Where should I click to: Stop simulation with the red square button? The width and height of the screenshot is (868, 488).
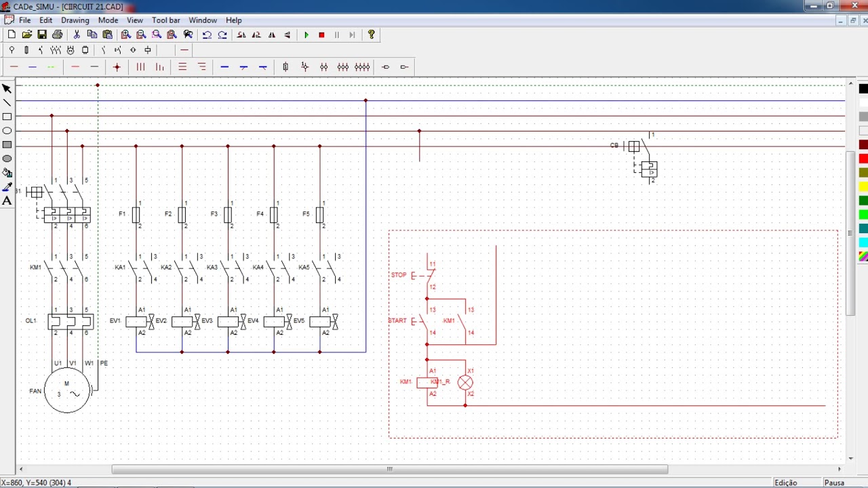click(321, 35)
